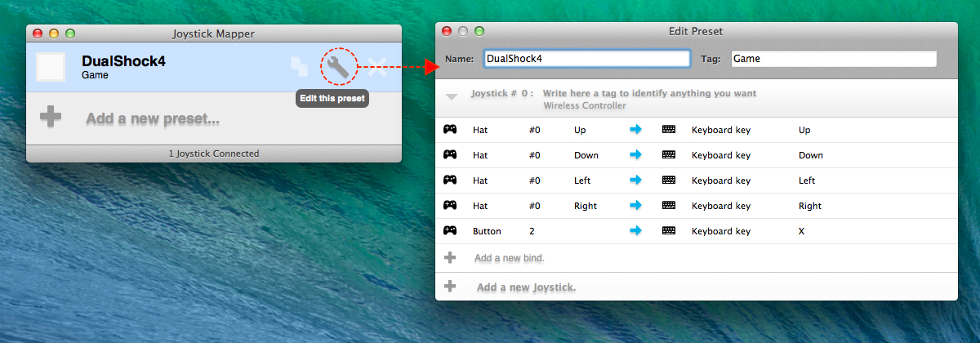Click the blue arrow in the Hat Right row
980x343 pixels.
point(636,206)
